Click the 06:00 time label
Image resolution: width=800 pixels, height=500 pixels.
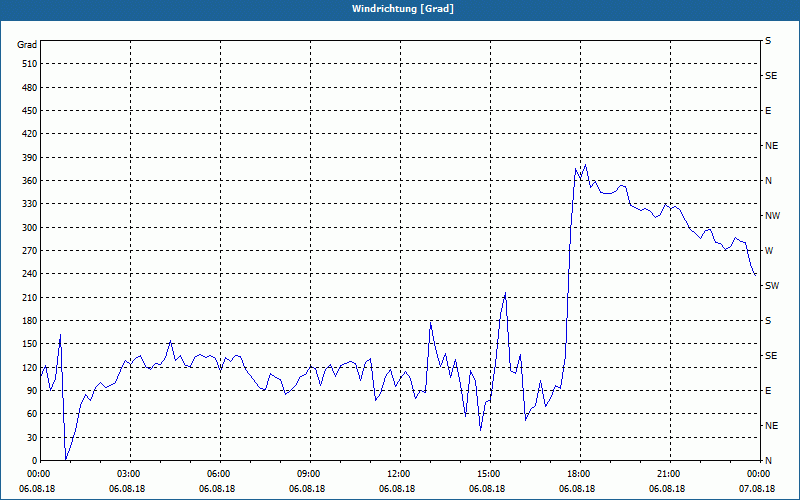[220, 473]
